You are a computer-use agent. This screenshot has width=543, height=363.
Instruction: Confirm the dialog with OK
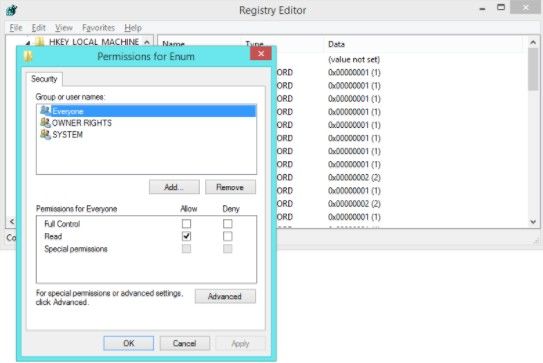pyautogui.click(x=128, y=343)
